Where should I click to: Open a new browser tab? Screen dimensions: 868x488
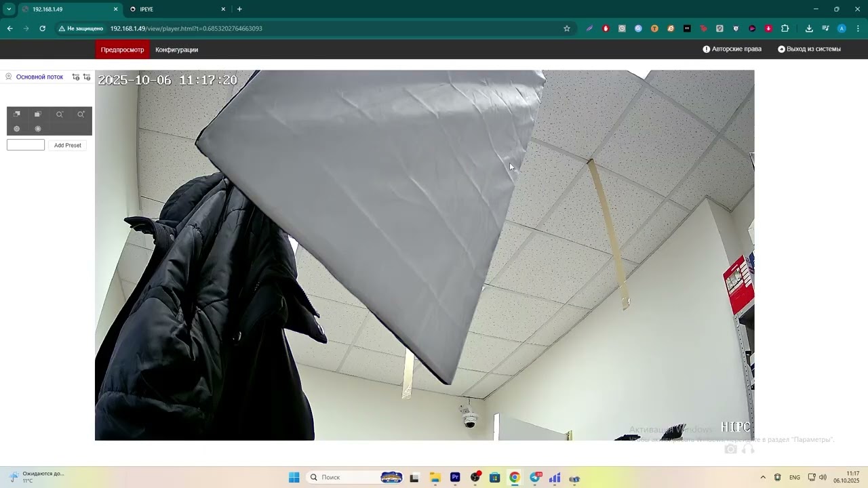(239, 9)
